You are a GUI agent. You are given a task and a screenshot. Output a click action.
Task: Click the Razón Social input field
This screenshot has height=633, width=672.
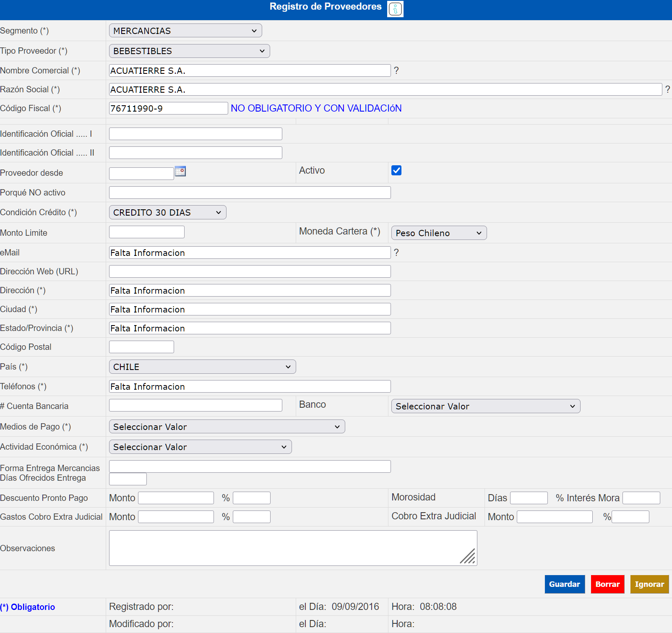tap(385, 89)
